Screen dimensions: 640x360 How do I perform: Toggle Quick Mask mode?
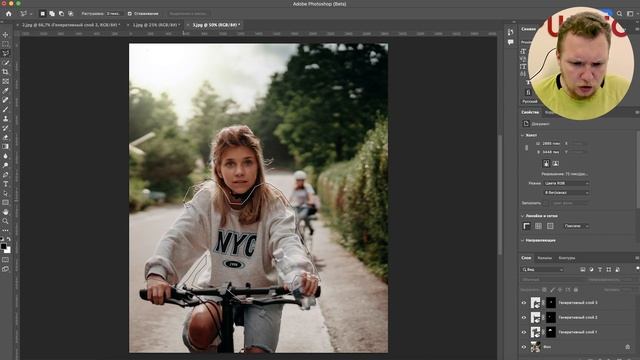click(5, 260)
